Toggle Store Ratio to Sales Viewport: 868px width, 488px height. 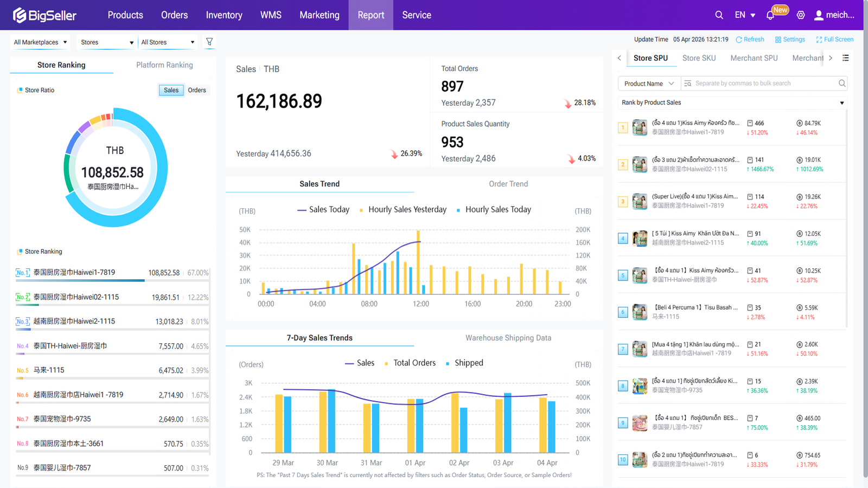point(171,90)
